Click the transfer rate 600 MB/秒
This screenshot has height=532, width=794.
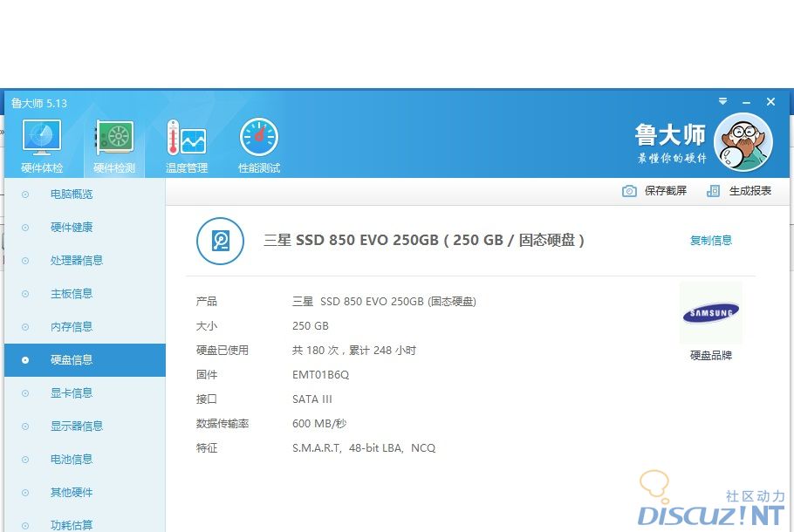[319, 423]
